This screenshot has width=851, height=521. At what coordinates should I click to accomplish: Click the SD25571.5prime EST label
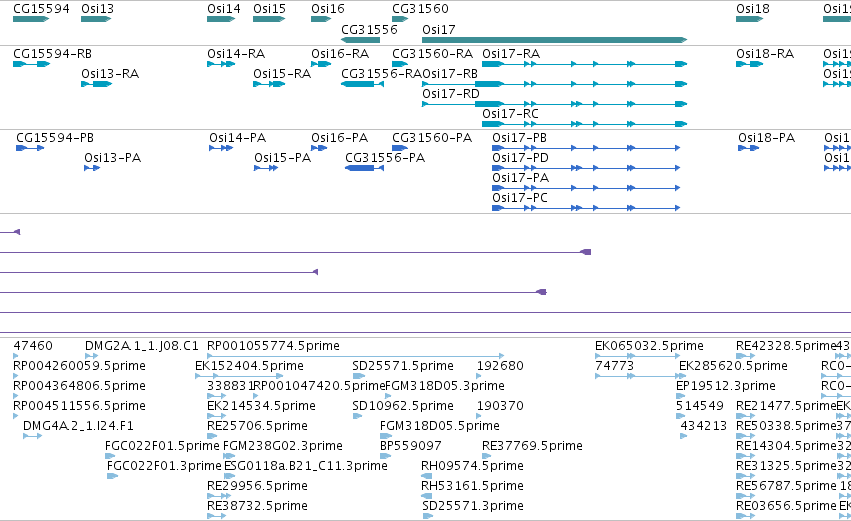[403, 366]
